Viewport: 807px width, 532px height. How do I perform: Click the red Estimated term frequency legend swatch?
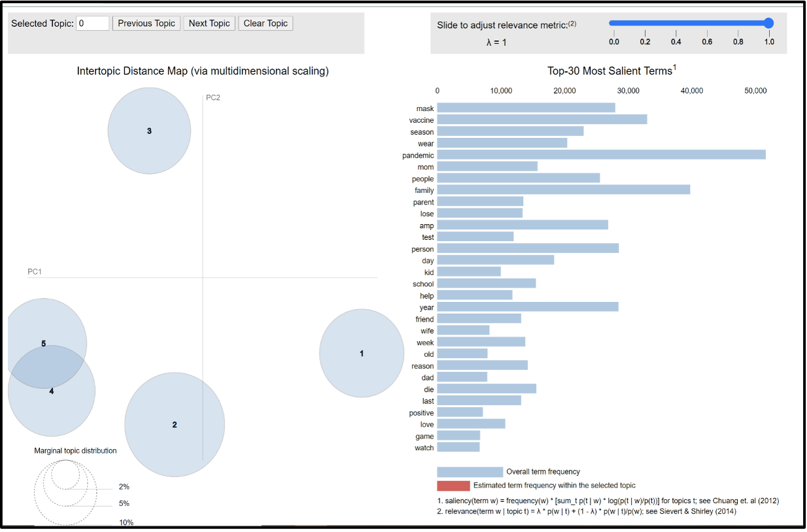[x=453, y=486]
